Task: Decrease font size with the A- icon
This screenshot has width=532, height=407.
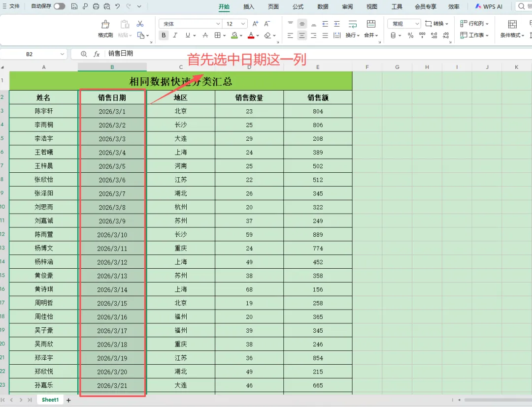Action: click(267, 24)
